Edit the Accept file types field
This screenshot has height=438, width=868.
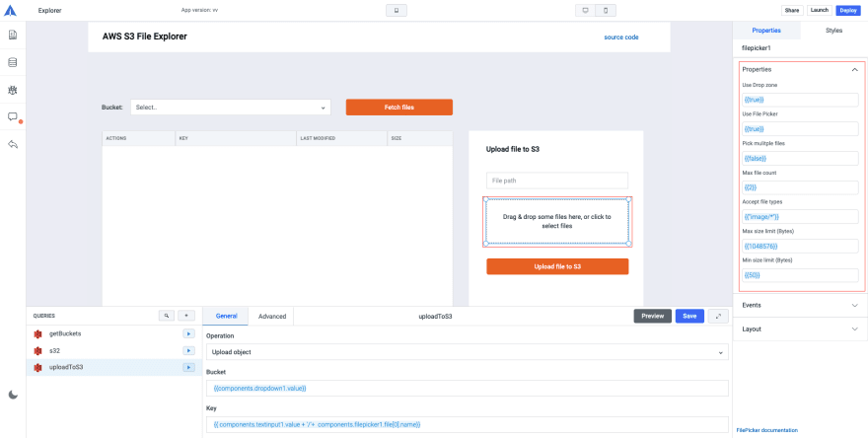[800, 216]
